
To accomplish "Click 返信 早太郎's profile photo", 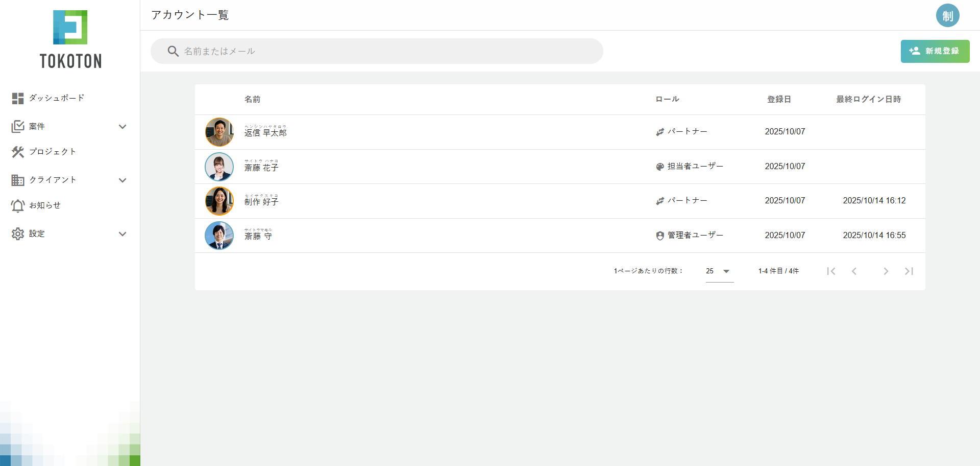I will pos(219,132).
